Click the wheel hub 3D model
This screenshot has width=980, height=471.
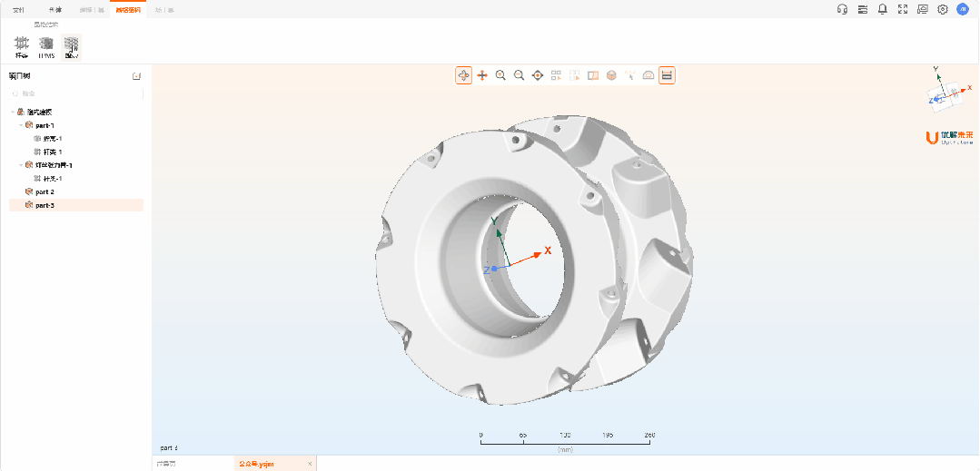(x=533, y=260)
